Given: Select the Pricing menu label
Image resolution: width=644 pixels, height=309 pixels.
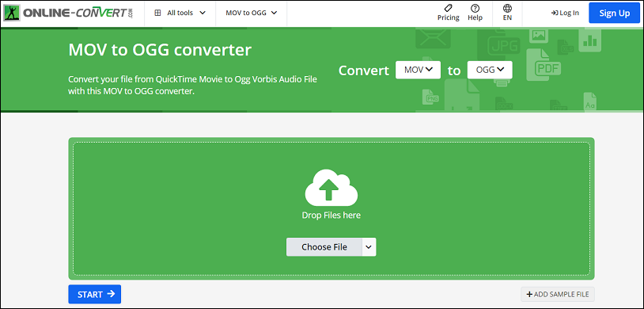Looking at the screenshot, I should coord(449,17).
